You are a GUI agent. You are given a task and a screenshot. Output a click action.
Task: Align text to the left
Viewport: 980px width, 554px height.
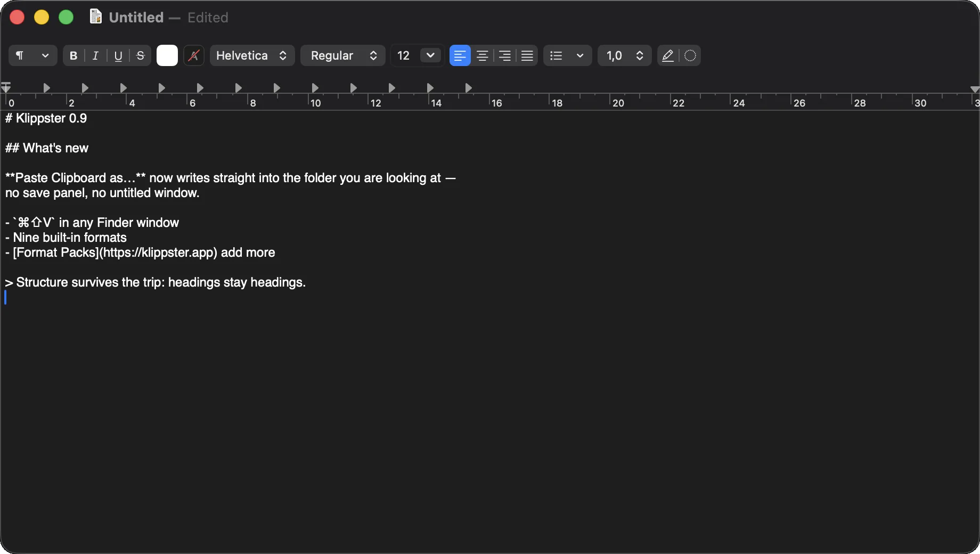tap(460, 55)
